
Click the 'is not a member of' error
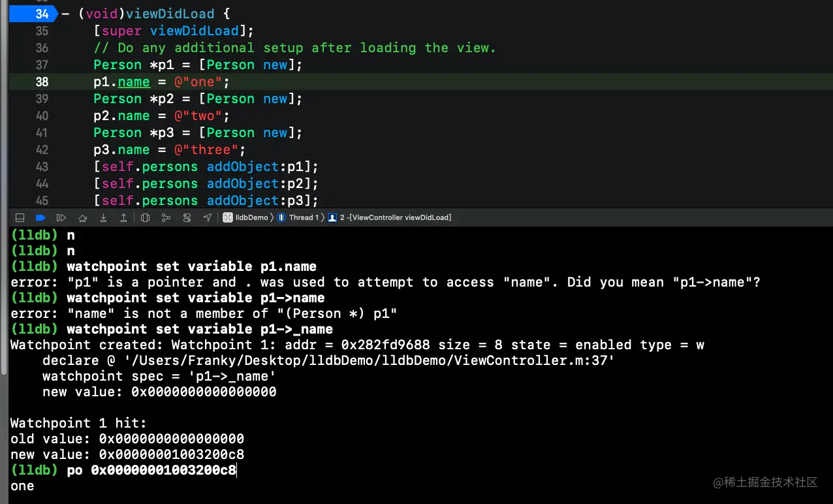tap(204, 313)
